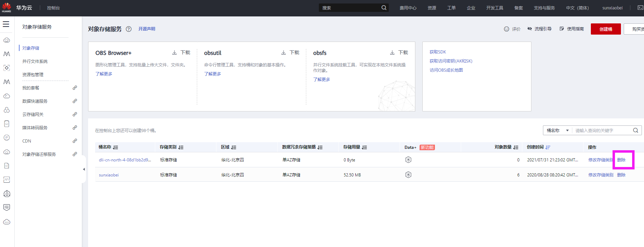The height and width of the screenshot is (247, 644).
Task: Click external link icon beside 对象存储迁移服务
Action: coord(75,154)
